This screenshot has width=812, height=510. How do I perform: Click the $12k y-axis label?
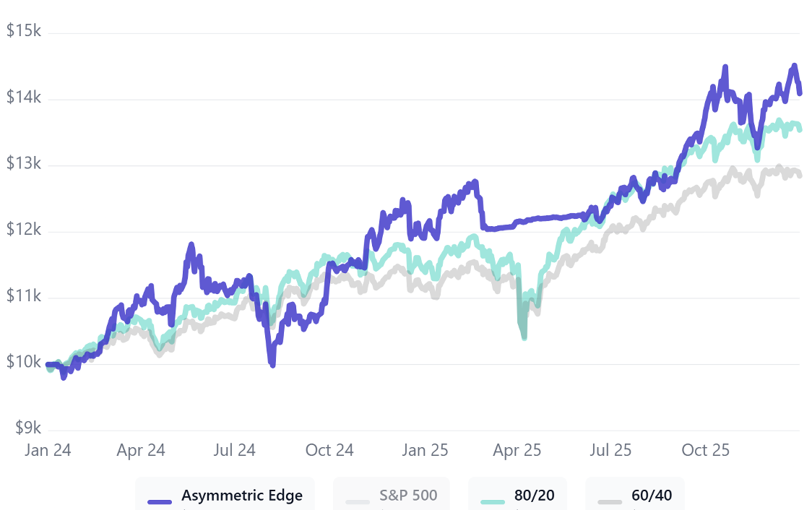pos(23,230)
